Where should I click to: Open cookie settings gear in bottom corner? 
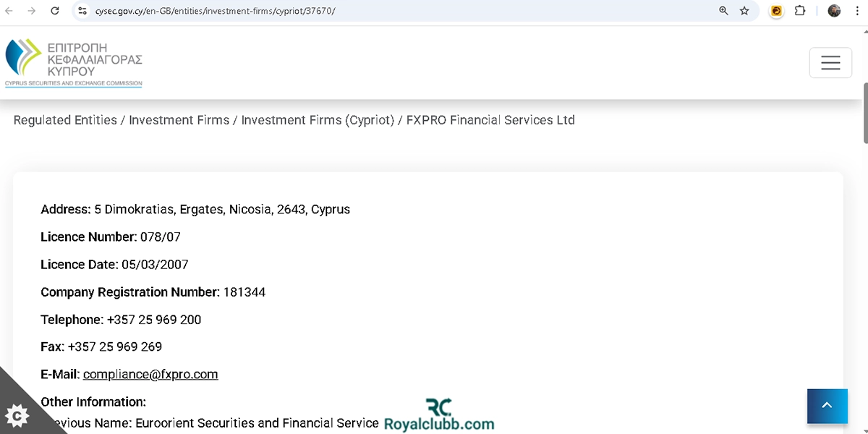(x=17, y=416)
